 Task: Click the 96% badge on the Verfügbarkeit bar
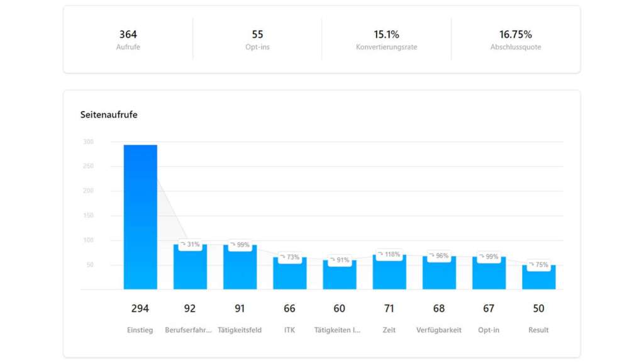[439, 255]
